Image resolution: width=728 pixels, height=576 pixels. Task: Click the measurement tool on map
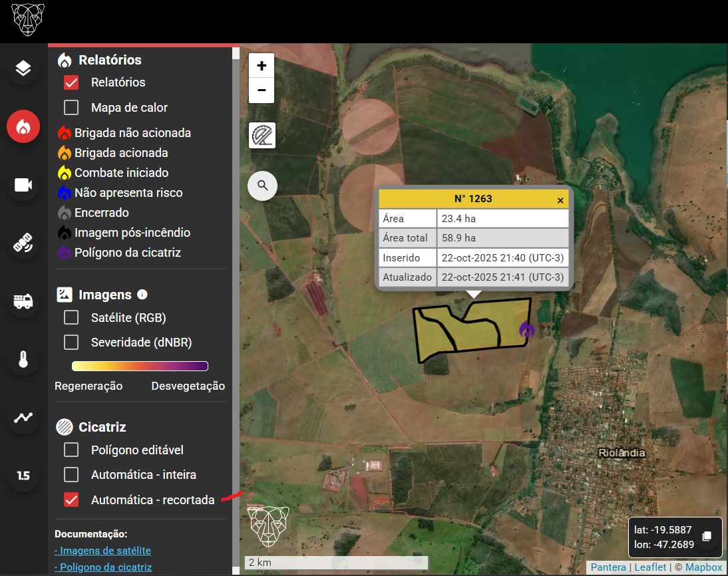pos(262,136)
